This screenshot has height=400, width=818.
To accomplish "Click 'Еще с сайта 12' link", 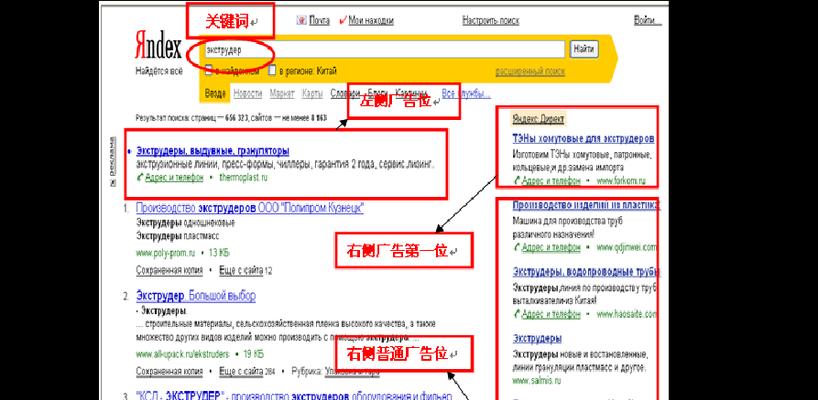I will (246, 271).
